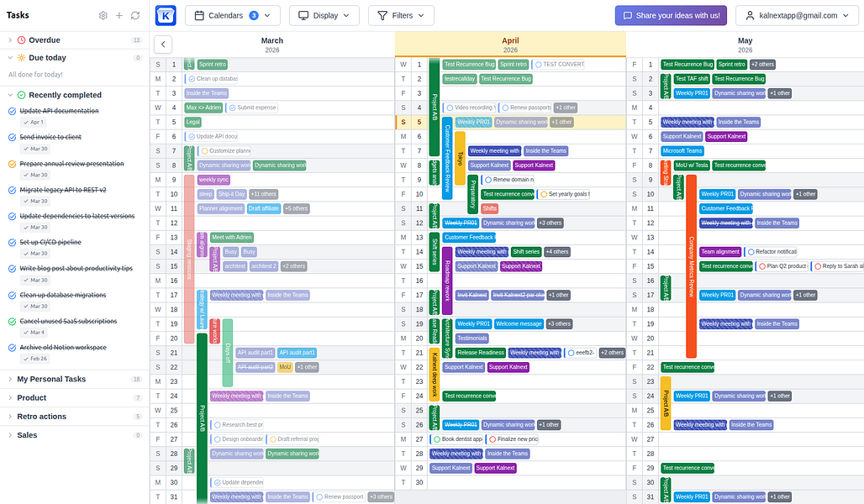This screenshot has width=864, height=504.
Task: Show '+2 others' events on May 1
Action: click(762, 65)
